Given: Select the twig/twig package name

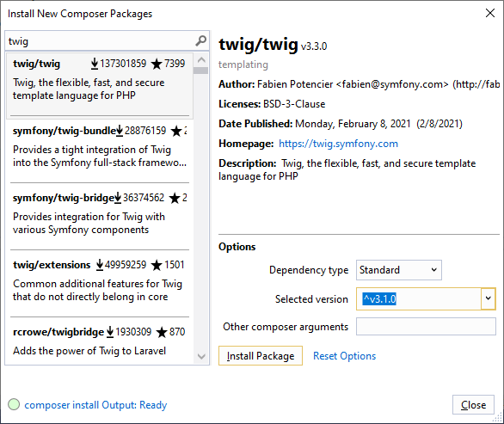Looking at the screenshot, I should tap(36, 64).
